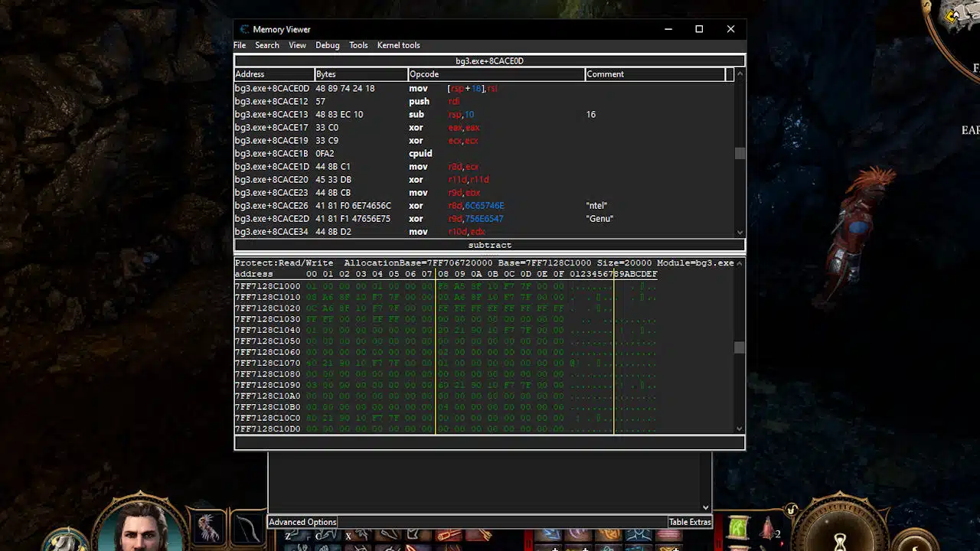
Task: Click the hex view scrollbar up arrow
Action: point(740,262)
